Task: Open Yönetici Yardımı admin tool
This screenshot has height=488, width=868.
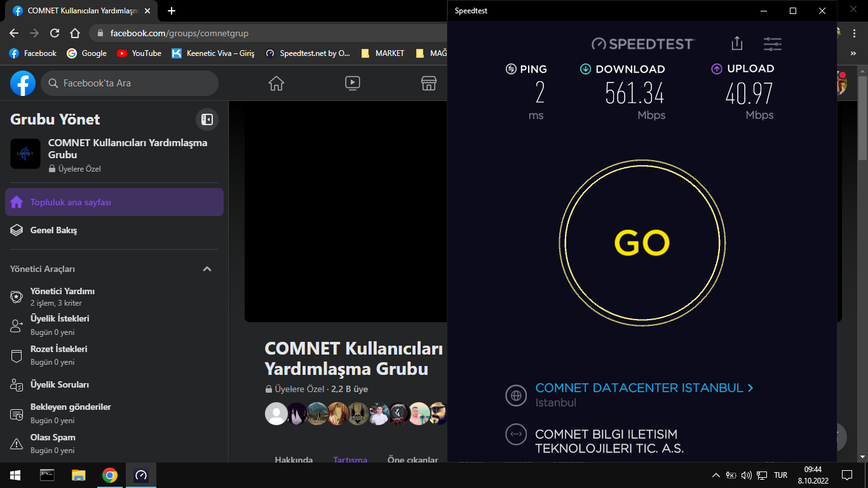Action: click(x=114, y=297)
